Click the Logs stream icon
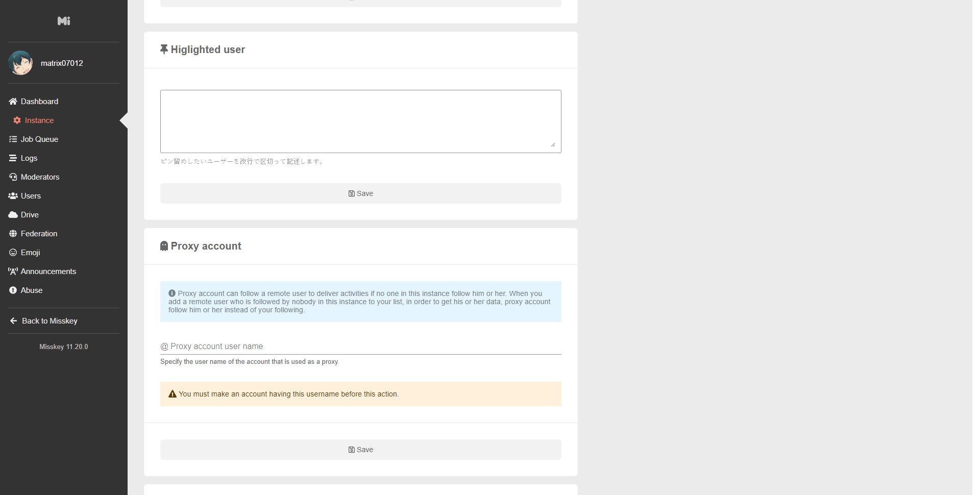Image resolution: width=980 pixels, height=495 pixels. click(13, 158)
